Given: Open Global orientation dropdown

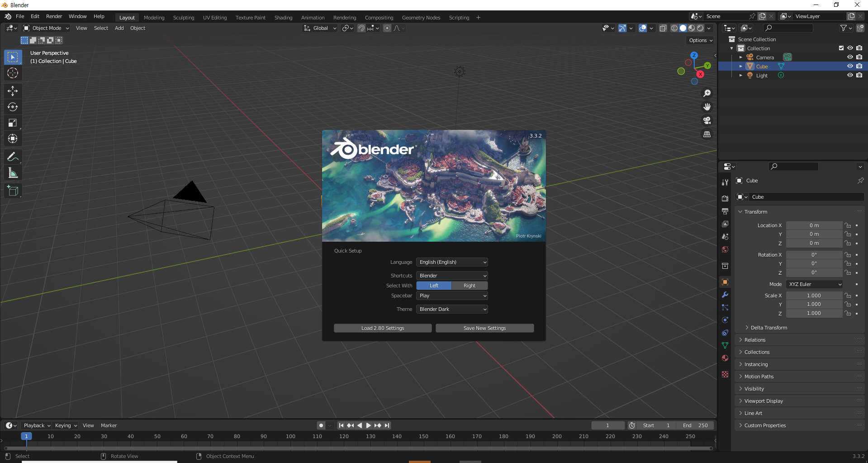Looking at the screenshot, I should tap(320, 28).
